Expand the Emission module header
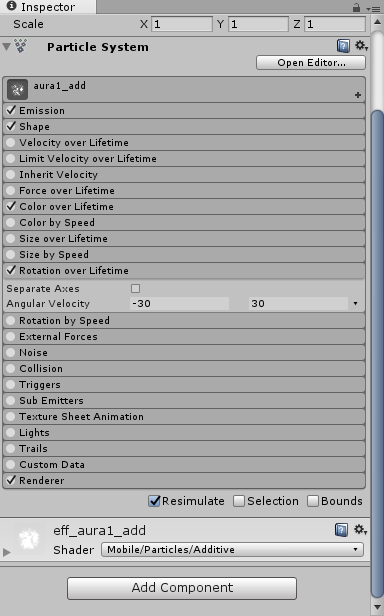This screenshot has height=616, width=384. (184, 111)
